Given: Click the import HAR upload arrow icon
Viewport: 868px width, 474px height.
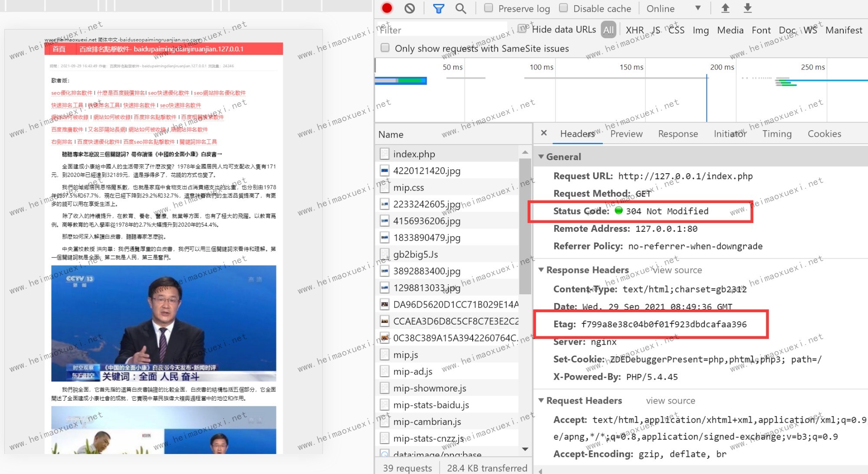Looking at the screenshot, I should click(x=725, y=8).
